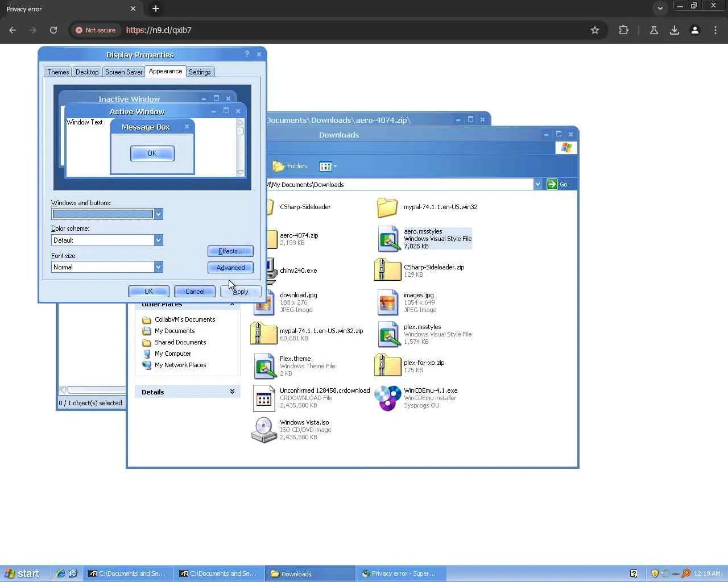Select the CSharp-Sideloader folder name

[305, 207]
